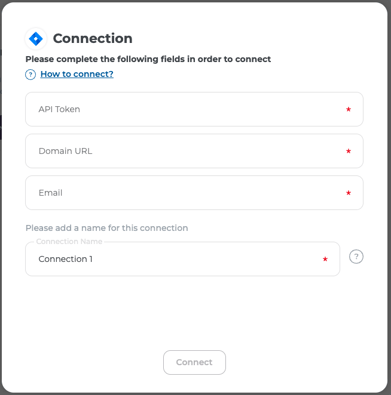Viewport: 391px width, 395px height.
Task: Click the blue Jira diamond logo
Action: point(36,39)
